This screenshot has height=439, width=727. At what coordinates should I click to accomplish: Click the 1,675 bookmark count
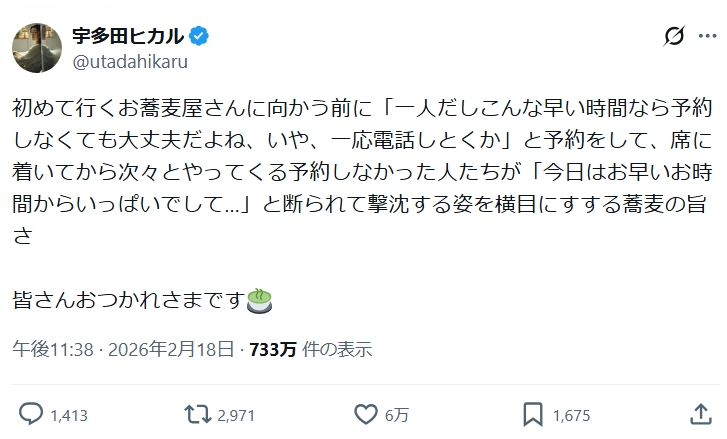click(x=571, y=415)
